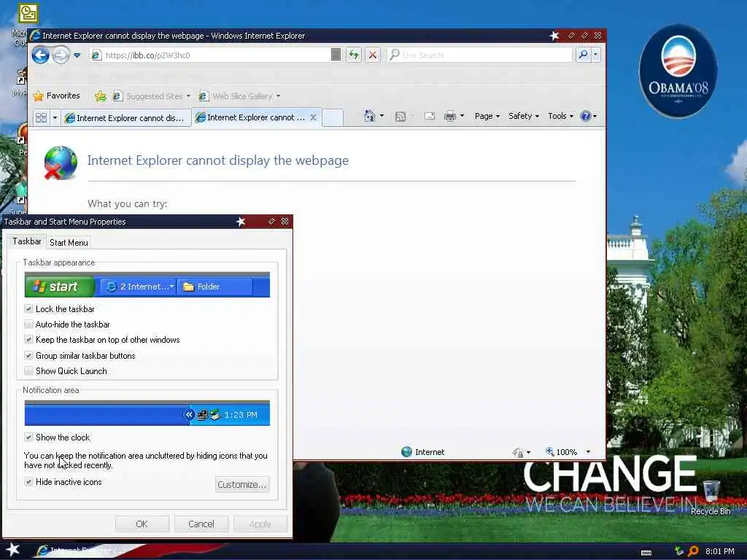Stop loading with the red X icon
Viewport: 747px width, 560px height.
coord(373,55)
